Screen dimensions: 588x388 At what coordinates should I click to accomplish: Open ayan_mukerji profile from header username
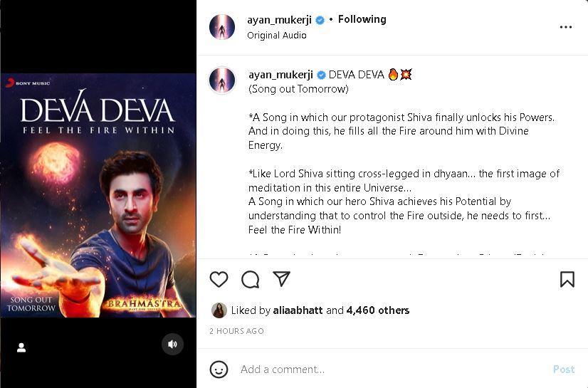[279, 19]
